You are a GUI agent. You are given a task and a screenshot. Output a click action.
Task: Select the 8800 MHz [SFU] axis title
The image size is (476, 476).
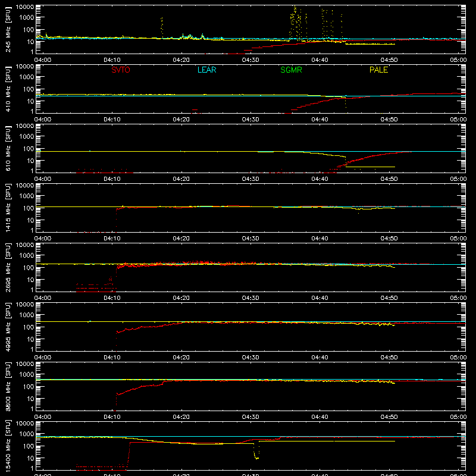8,386
